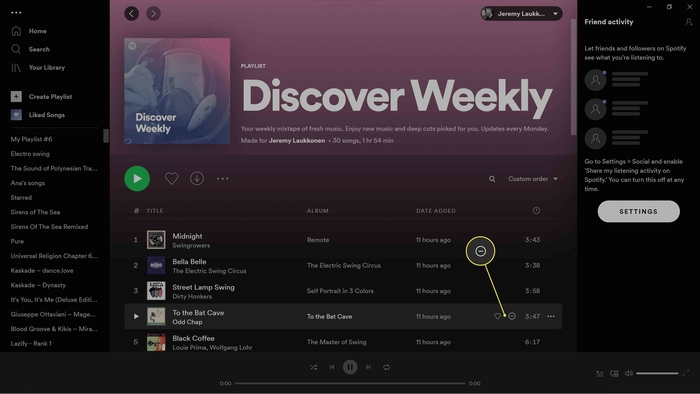This screenshot has width=700, height=394.
Task: Sort by DATE ADDED column header
Action: coord(436,211)
